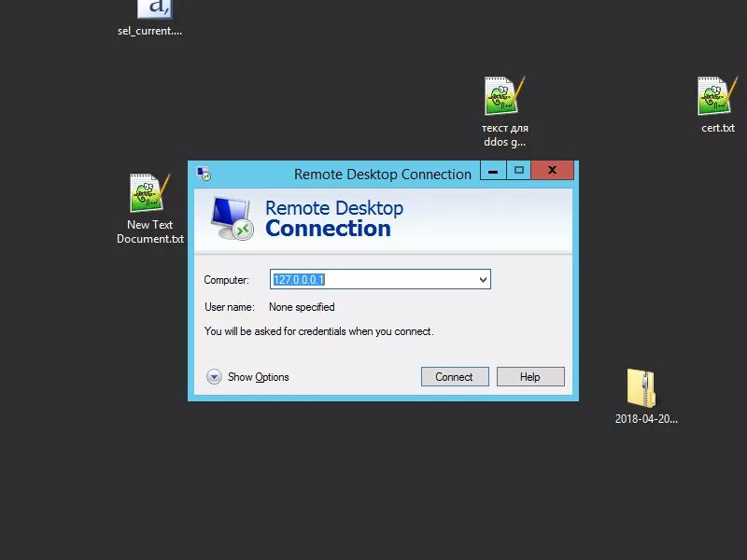747x560 pixels.
Task: Click the Computer address input field
Action: tap(380, 279)
